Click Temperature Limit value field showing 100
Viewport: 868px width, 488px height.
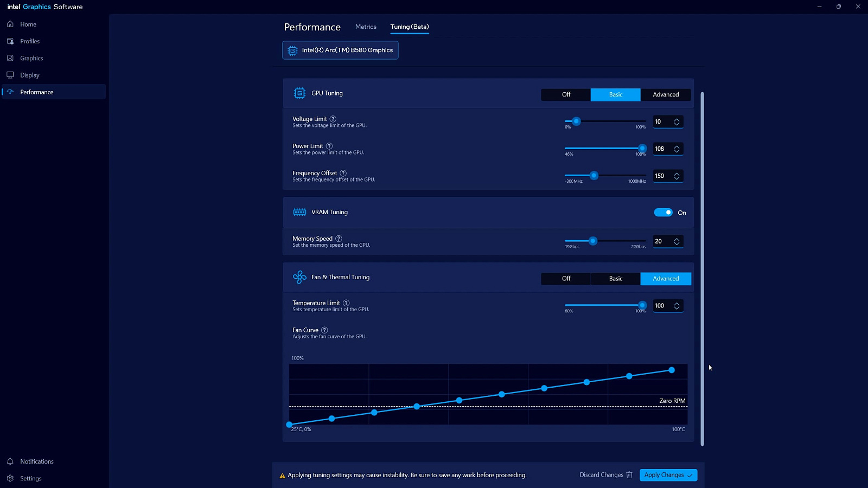(x=668, y=306)
